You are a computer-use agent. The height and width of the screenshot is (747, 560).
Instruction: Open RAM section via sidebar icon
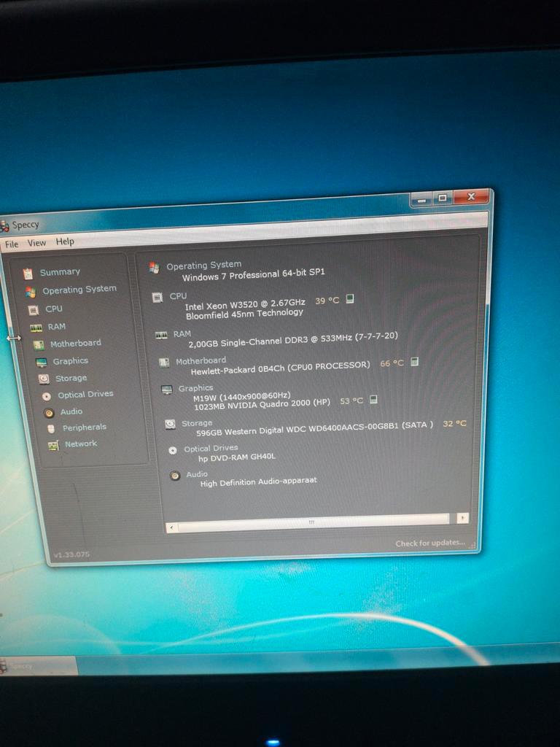coord(36,328)
